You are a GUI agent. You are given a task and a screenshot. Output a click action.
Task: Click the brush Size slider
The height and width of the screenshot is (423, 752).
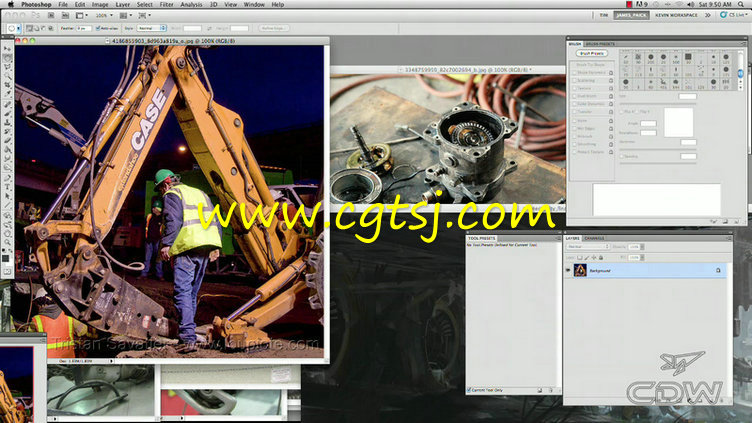click(x=658, y=104)
